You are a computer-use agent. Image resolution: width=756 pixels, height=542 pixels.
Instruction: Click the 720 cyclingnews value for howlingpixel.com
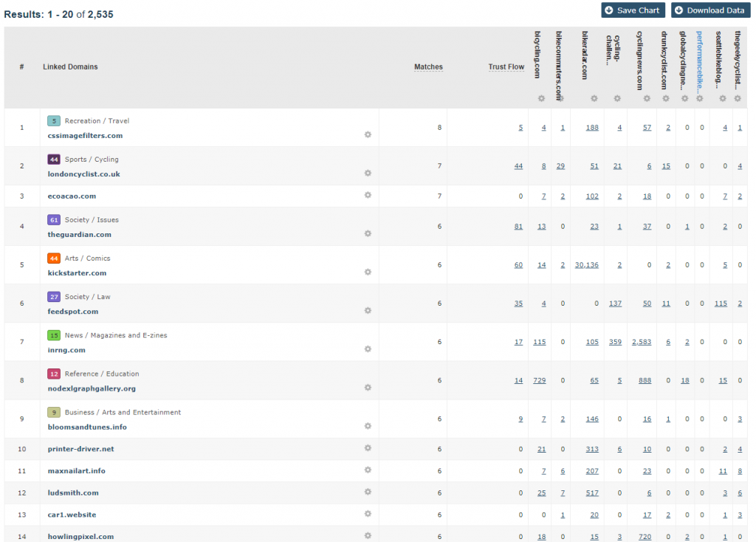645,537
